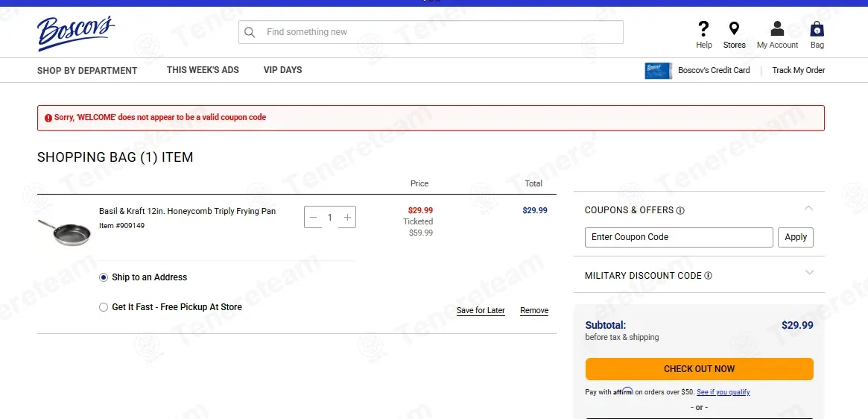Open the Stores location pin icon
The height and width of the screenshot is (419, 868).
tap(734, 29)
